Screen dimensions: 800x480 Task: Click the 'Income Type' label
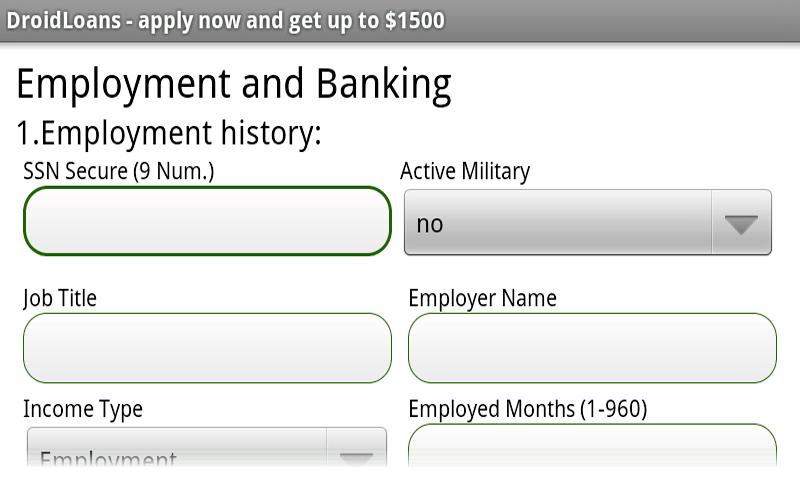click(83, 409)
